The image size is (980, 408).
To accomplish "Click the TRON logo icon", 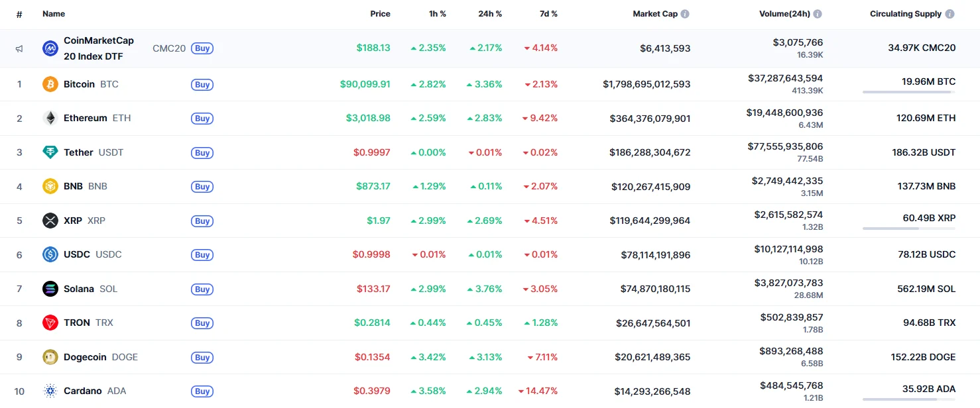I will (x=50, y=323).
